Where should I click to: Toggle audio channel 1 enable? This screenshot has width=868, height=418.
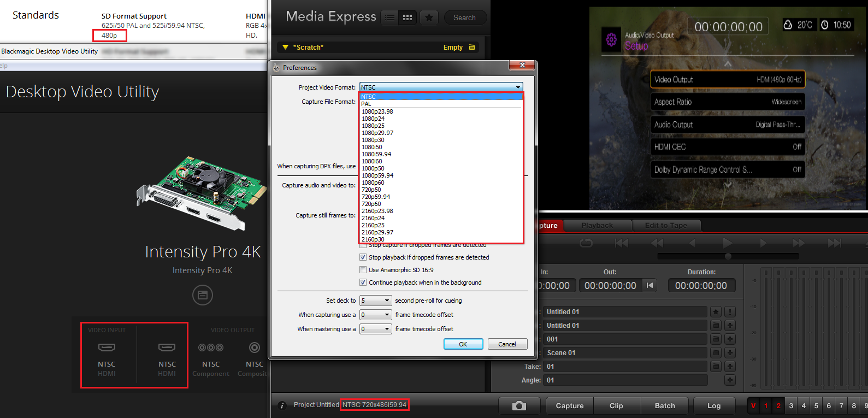(x=766, y=405)
